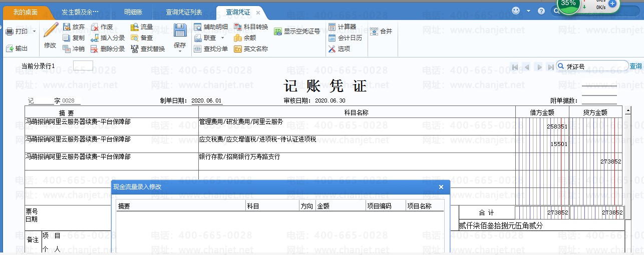The width and height of the screenshot is (644, 255).
Task: Close the 现金流量录入修改 dialog
Action: (441, 187)
